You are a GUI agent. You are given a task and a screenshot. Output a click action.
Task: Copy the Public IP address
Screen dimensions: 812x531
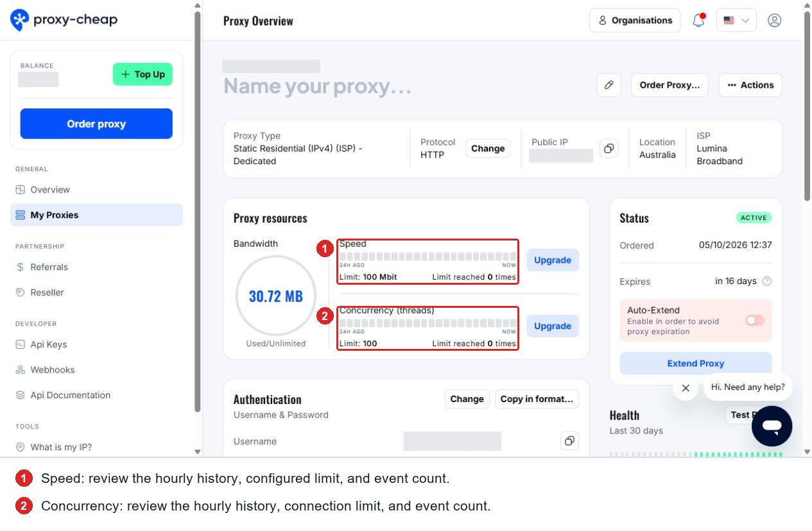609,149
